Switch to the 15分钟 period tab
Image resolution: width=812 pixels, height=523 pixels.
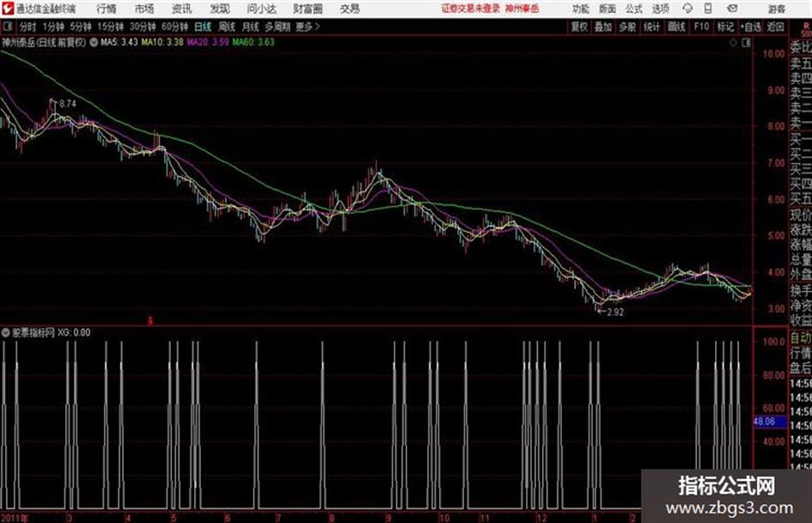(110, 27)
